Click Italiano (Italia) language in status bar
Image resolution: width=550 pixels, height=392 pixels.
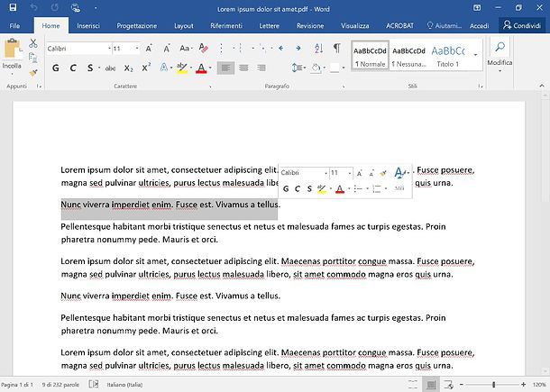pyautogui.click(x=124, y=385)
